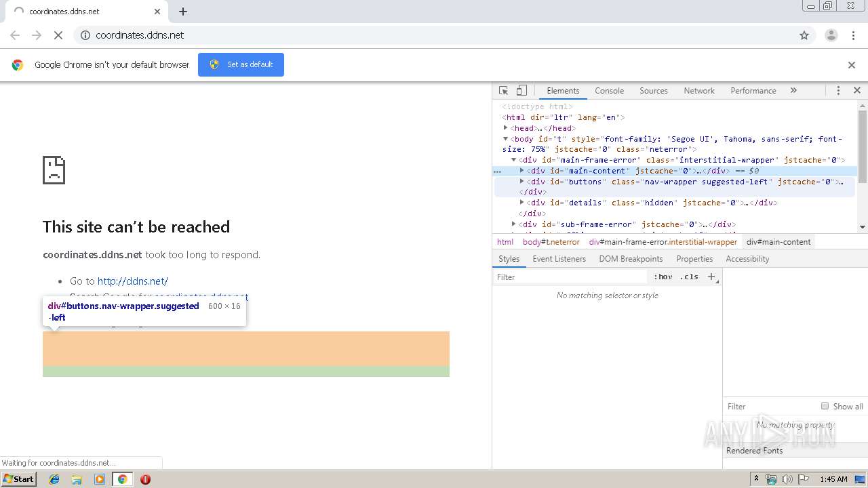The height and width of the screenshot is (488, 868).
Task: Select the html breadcrumb
Action: coord(505,241)
